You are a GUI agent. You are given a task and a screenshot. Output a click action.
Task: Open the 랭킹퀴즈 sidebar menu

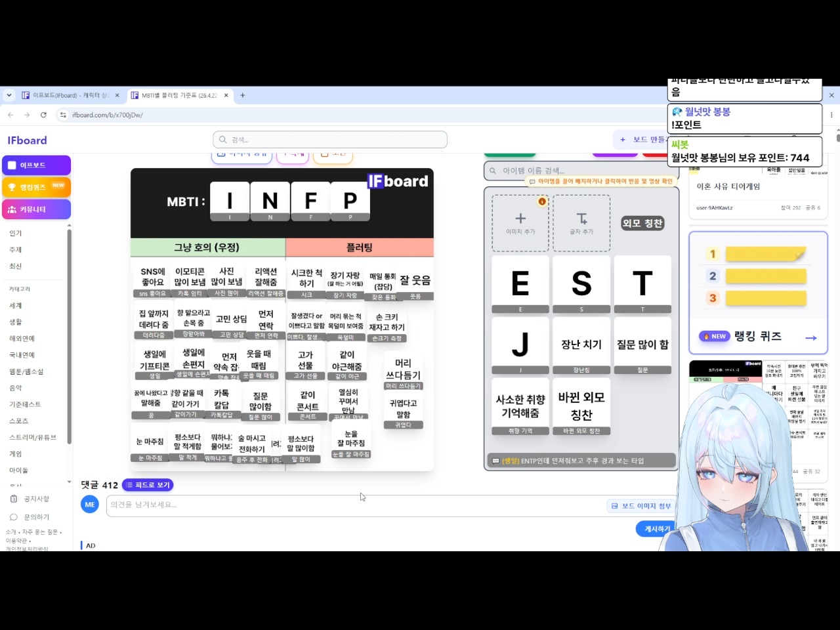pos(36,187)
